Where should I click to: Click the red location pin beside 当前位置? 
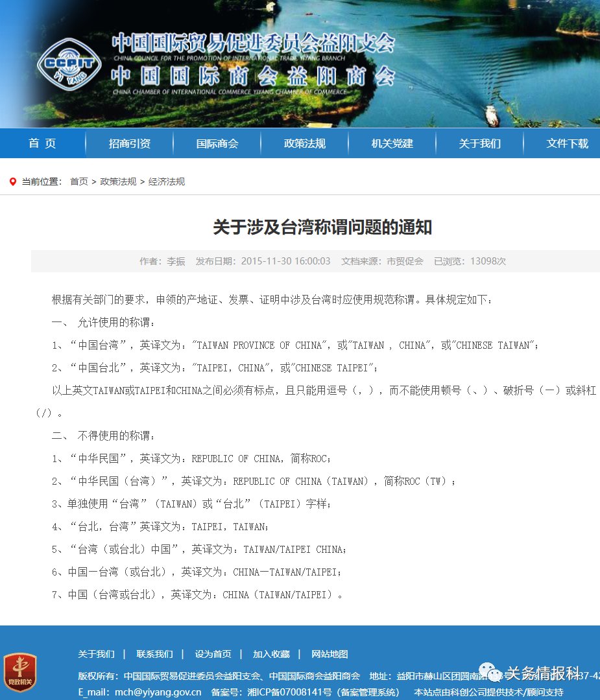pyautogui.click(x=13, y=182)
